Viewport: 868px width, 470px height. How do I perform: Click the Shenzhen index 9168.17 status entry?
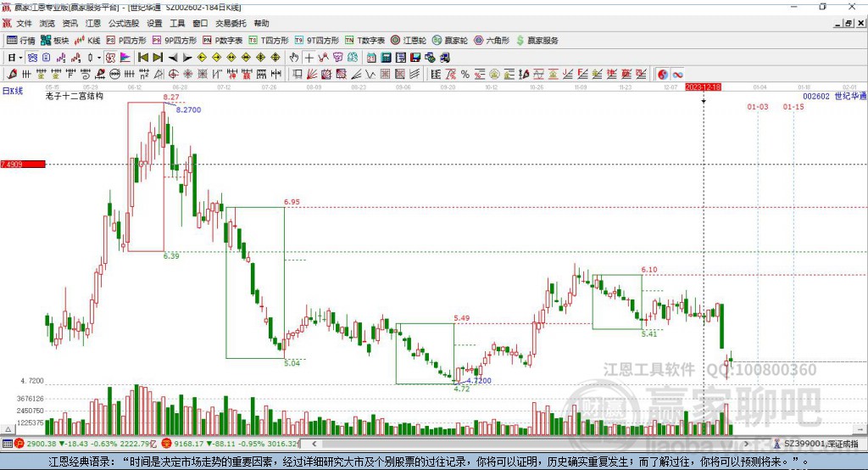click(x=231, y=444)
